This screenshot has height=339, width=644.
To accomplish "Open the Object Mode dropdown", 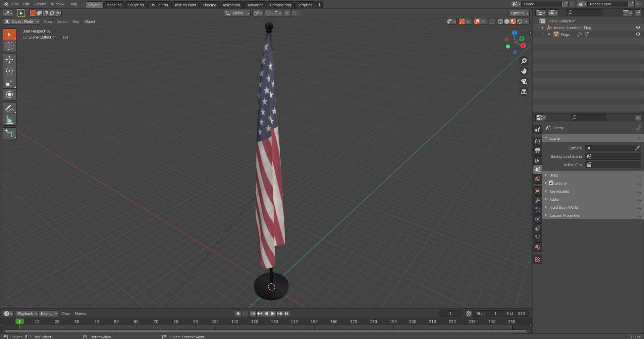I will (x=21, y=21).
